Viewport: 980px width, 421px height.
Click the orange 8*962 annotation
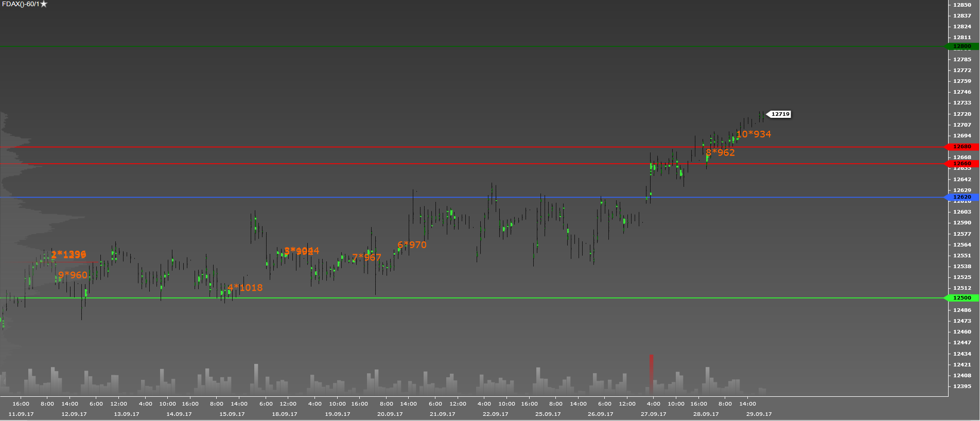coord(720,153)
